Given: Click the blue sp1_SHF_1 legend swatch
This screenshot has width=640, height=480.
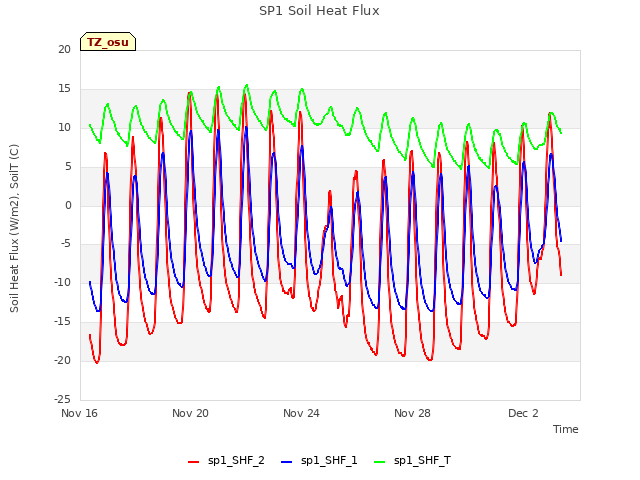Looking at the screenshot, I should tap(287, 462).
